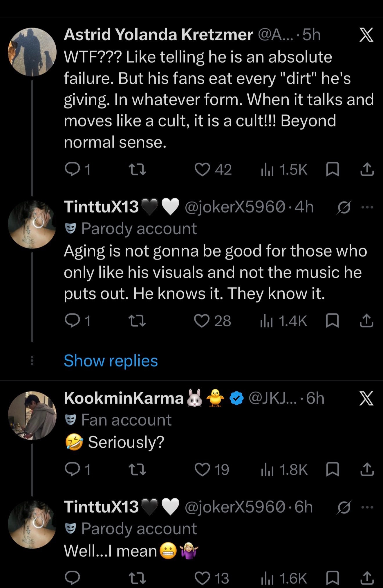Open KookminKarma's profile picture
The height and width of the screenshot is (588, 383).
pyautogui.click(x=32, y=415)
